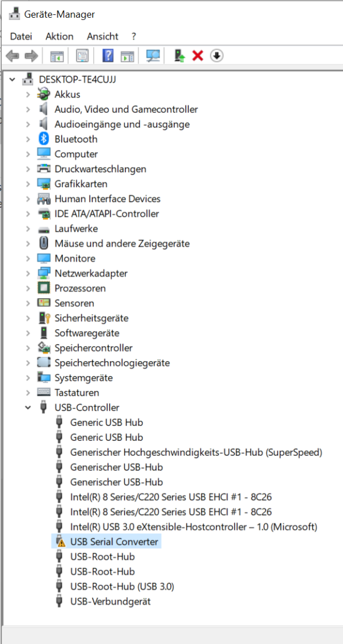Expand the Netzwerkadapter category
This screenshot has width=343, height=644.
(27, 273)
